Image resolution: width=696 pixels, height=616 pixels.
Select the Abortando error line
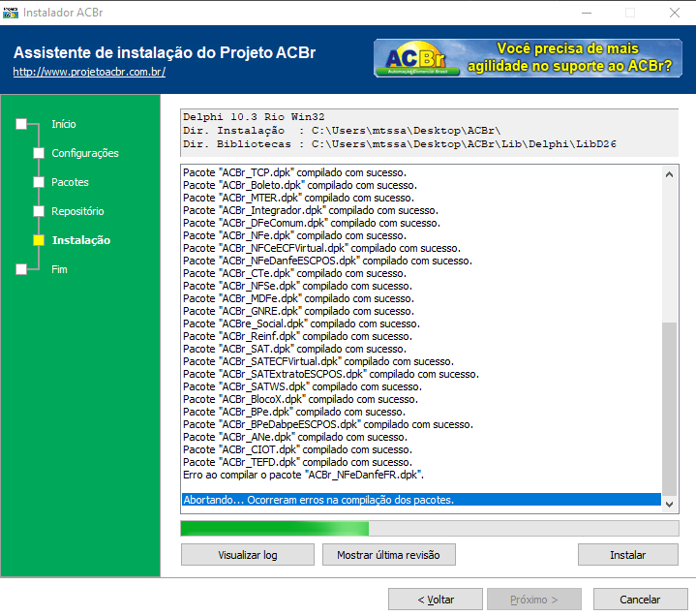[x=421, y=500]
